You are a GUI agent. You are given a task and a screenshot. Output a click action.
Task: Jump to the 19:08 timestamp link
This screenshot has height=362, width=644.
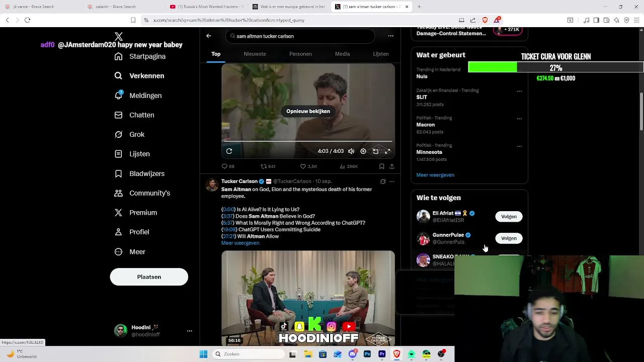229,230
